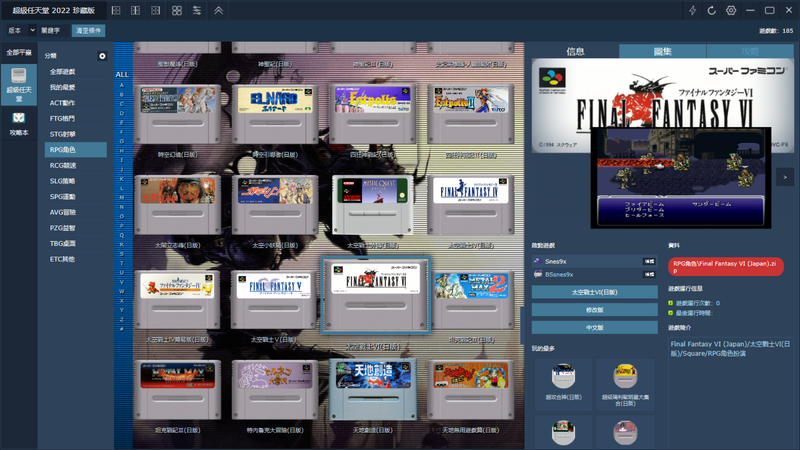Viewport: 800px width, 450px height.
Task: Show next image with right arrow button
Action: (785, 177)
